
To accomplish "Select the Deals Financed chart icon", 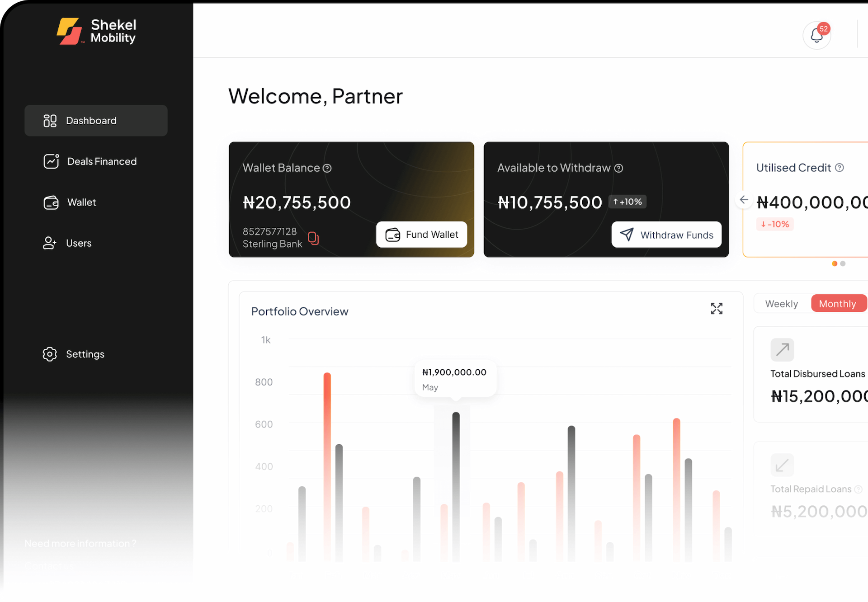I will 51,161.
